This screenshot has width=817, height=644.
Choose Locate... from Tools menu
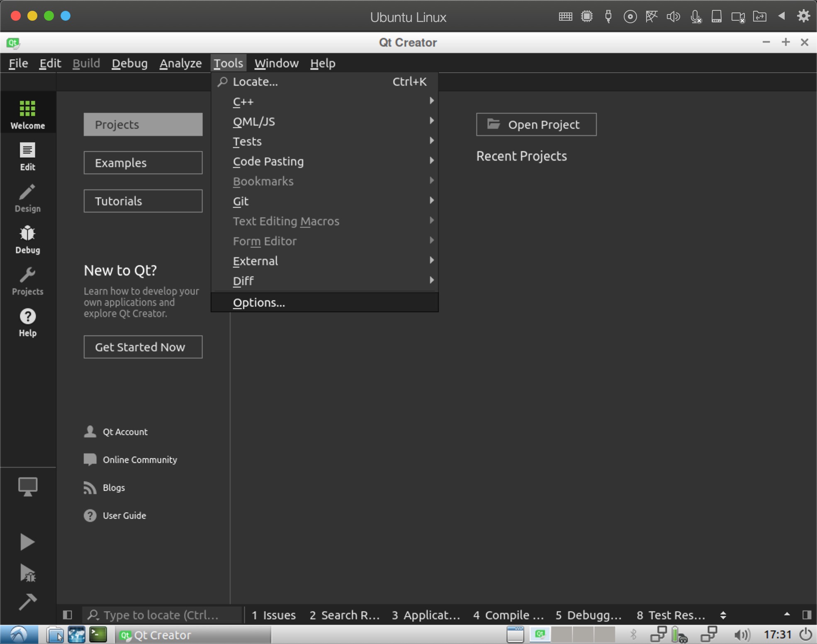tap(325, 82)
